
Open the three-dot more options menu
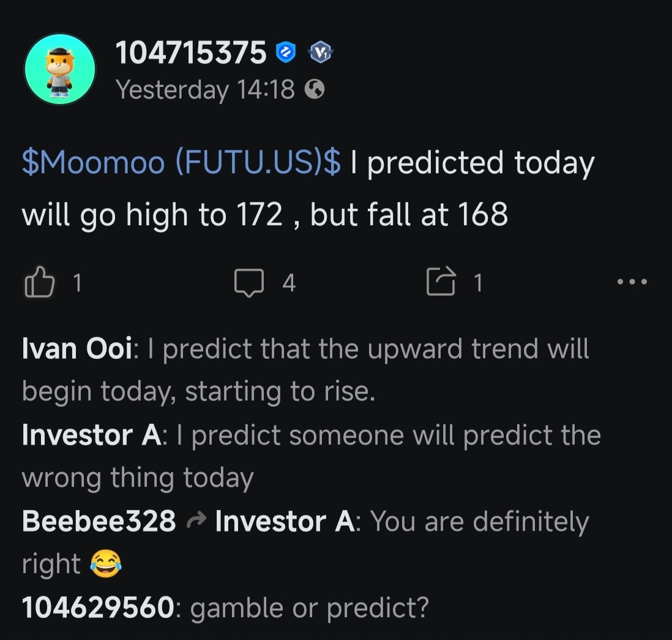(631, 282)
